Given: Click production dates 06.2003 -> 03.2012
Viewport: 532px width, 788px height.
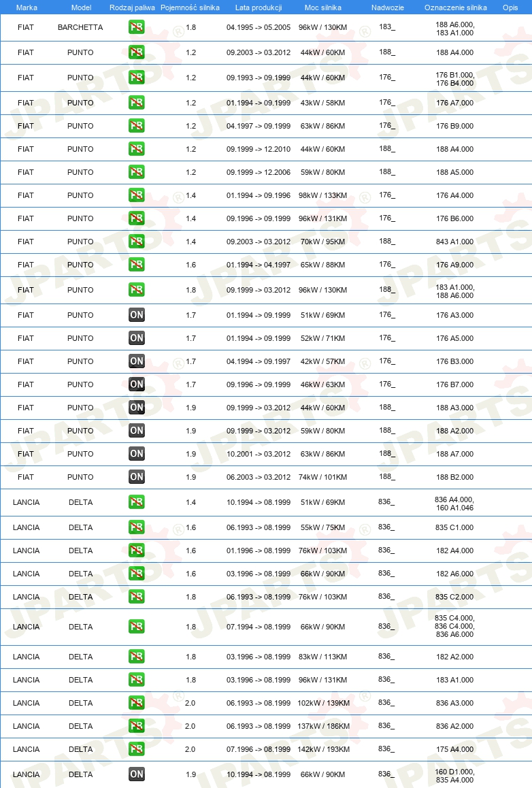Looking at the screenshot, I should pos(259,477).
